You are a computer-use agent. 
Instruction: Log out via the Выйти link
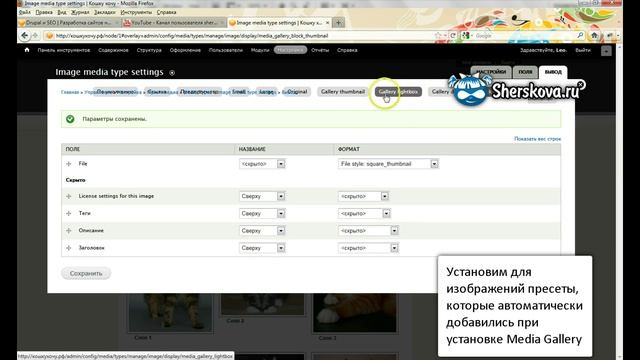coord(583,50)
